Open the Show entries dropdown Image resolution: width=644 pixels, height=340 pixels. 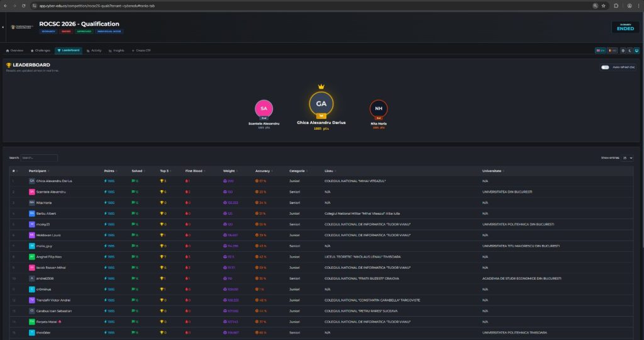pyautogui.click(x=627, y=157)
